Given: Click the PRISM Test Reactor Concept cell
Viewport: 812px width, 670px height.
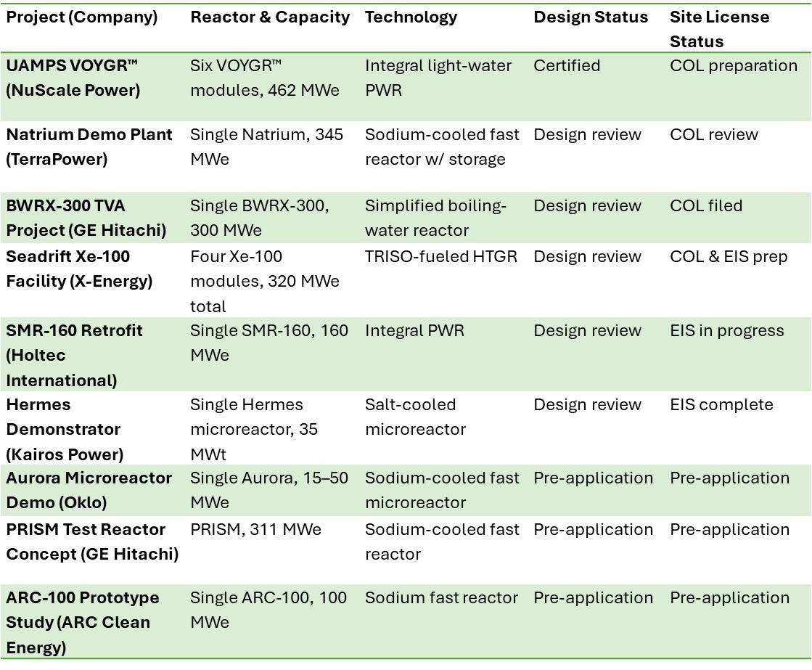Looking at the screenshot, I should 92,542.
